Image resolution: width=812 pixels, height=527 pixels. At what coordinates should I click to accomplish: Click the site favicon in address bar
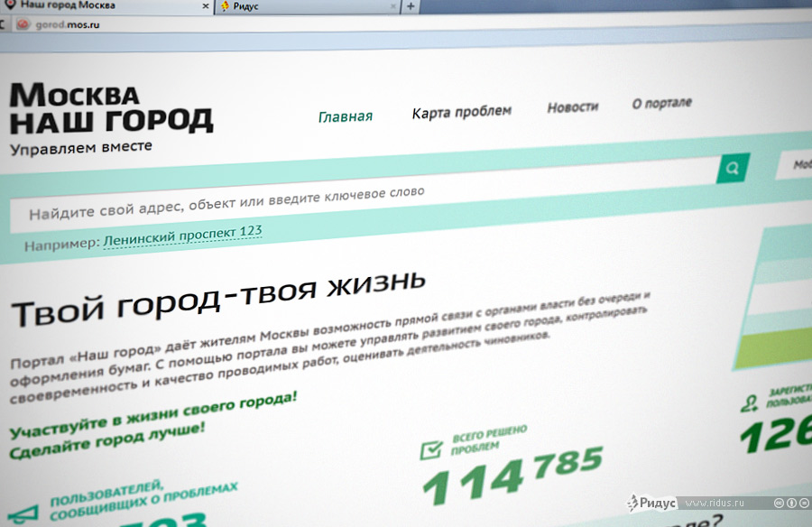[23, 23]
